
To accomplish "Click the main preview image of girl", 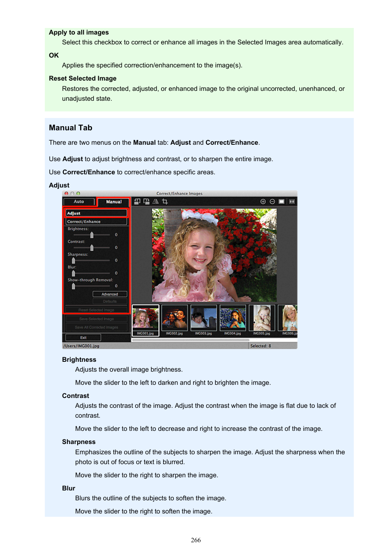I will tap(214, 255).
